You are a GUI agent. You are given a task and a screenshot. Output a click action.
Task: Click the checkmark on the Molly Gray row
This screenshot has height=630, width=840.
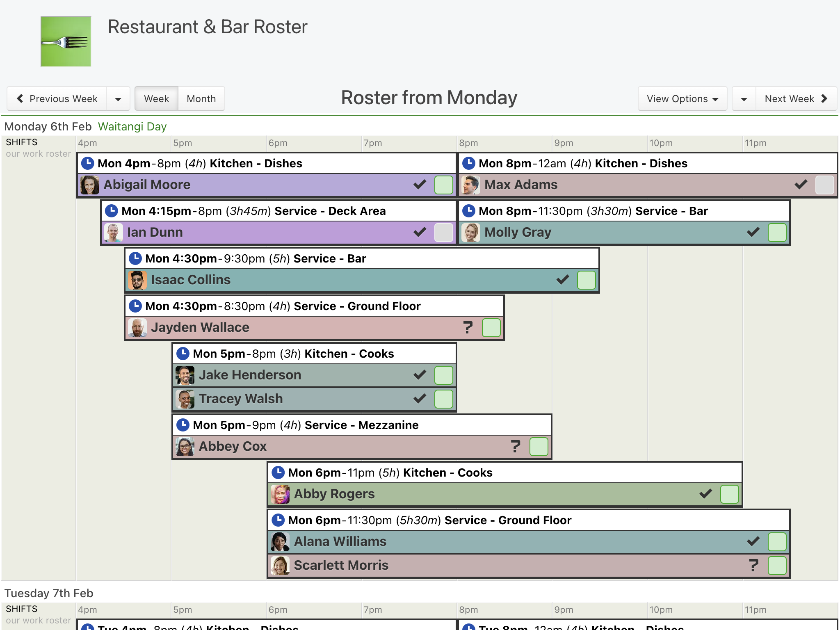click(x=753, y=232)
